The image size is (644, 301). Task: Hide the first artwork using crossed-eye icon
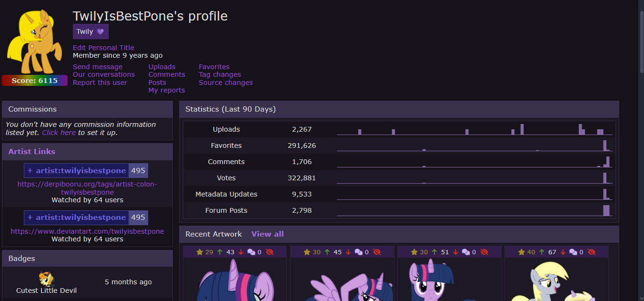coord(270,252)
